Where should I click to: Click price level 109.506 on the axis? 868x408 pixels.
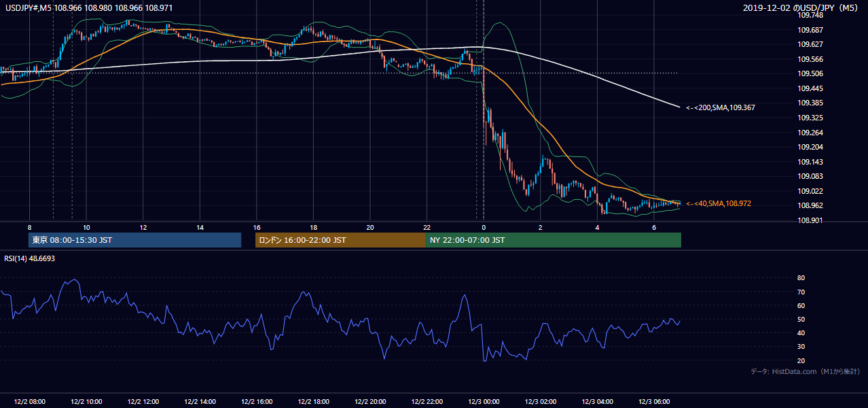point(810,73)
